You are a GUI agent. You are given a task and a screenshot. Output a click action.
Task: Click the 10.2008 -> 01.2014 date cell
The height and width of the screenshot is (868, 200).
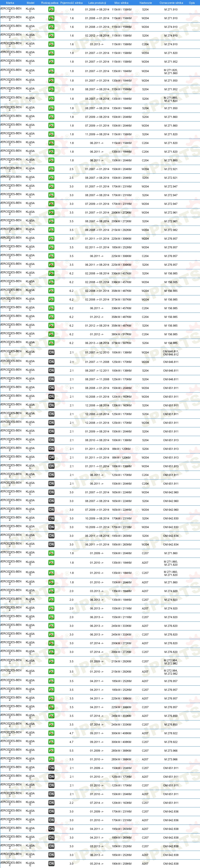97,397
